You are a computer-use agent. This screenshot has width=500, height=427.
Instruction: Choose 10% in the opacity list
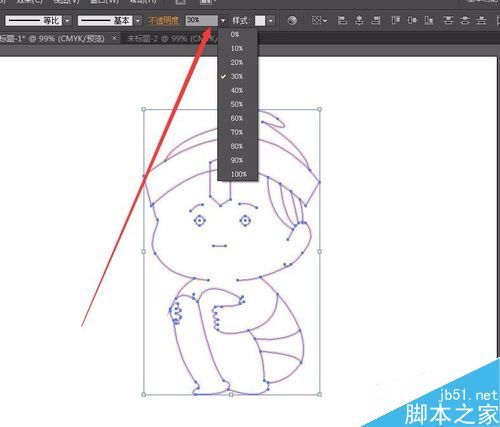pyautogui.click(x=238, y=48)
